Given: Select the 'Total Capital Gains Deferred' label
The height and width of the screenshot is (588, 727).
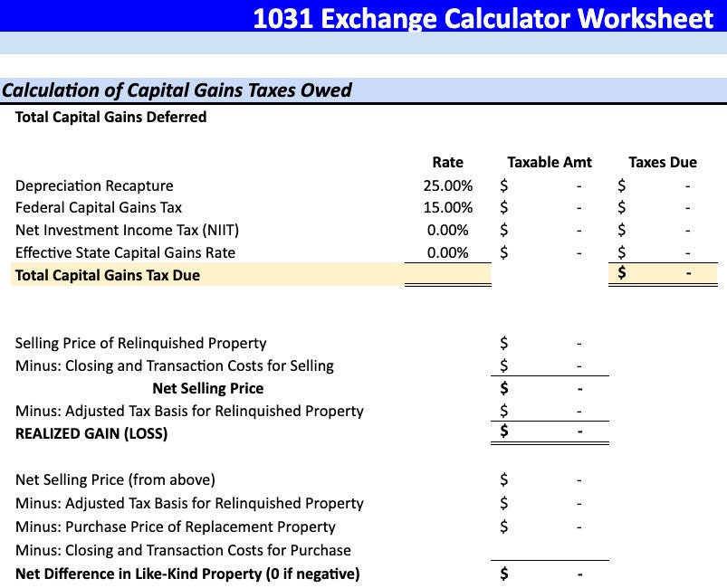Looking at the screenshot, I should pyautogui.click(x=110, y=117).
